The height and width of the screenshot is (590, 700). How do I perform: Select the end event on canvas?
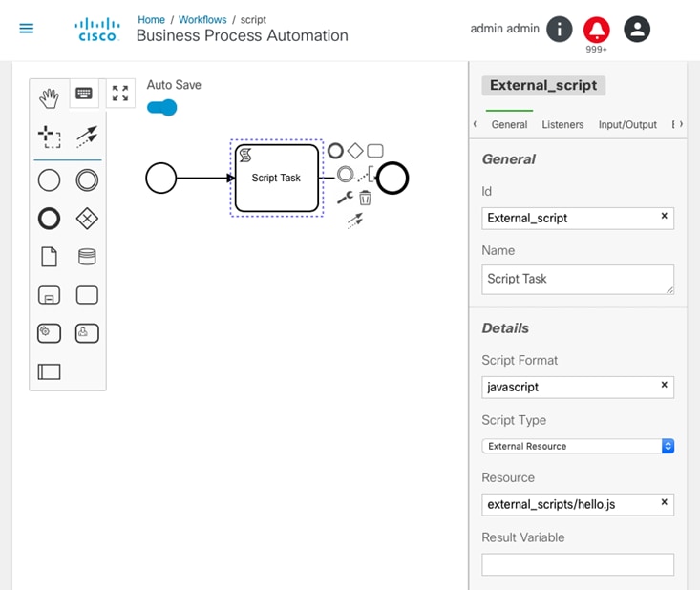[392, 179]
